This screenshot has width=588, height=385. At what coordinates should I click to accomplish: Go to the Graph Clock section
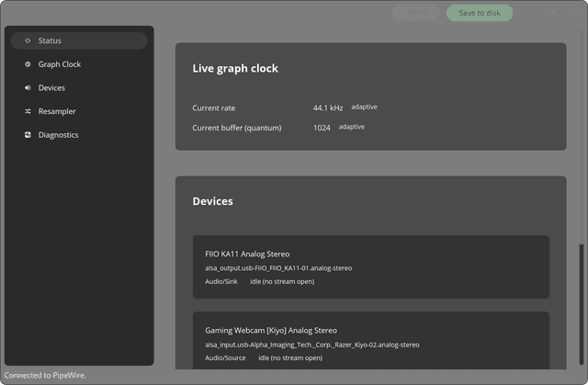[79, 64]
